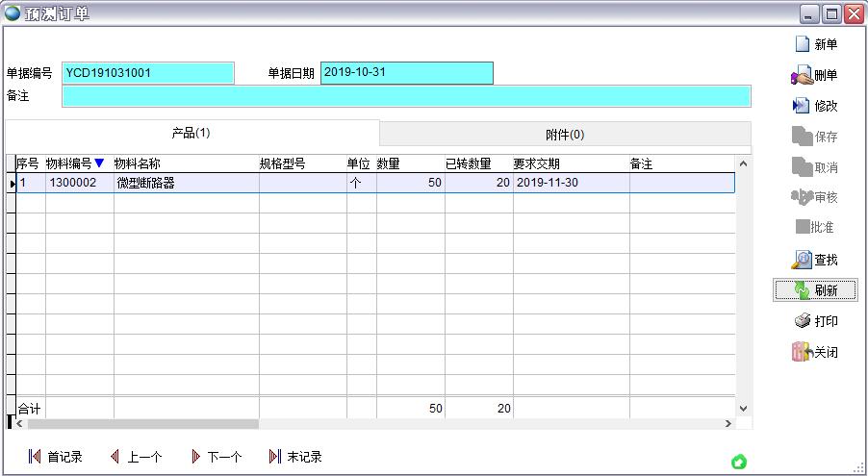868x476 pixels.
Task: Close the form using 关闭
Action: pyautogui.click(x=802, y=352)
